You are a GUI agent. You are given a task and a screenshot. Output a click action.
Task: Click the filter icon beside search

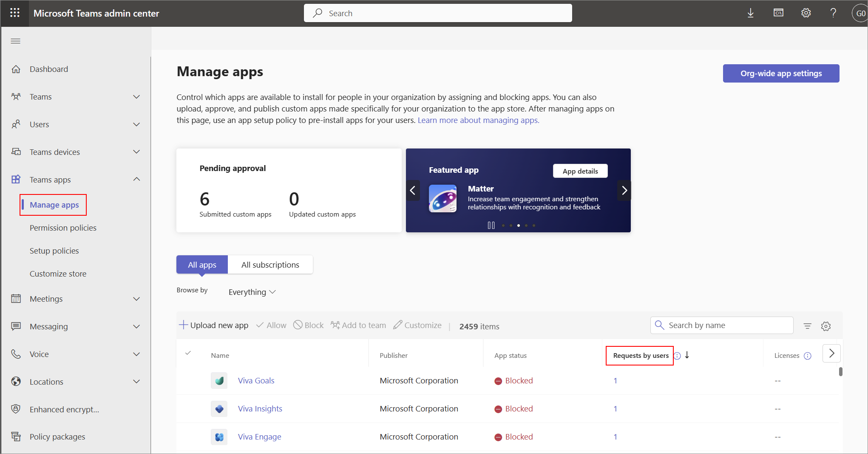pos(808,326)
